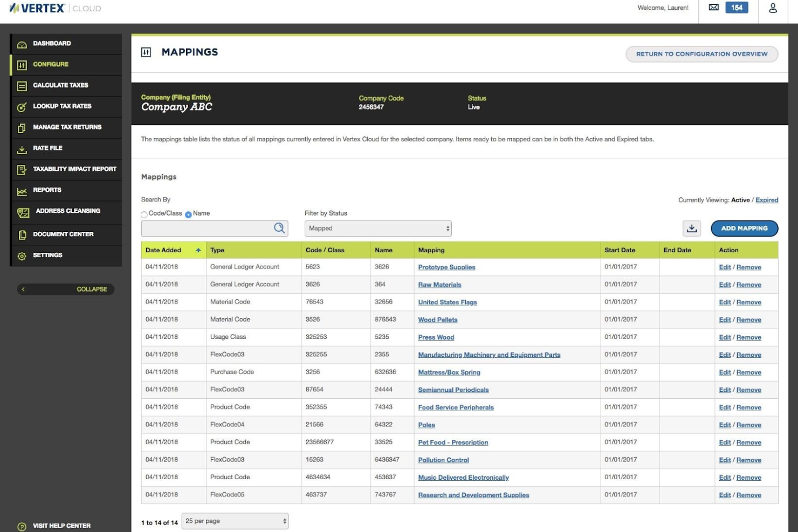Click the download mappings icon
The height and width of the screenshot is (532, 798).
point(693,228)
